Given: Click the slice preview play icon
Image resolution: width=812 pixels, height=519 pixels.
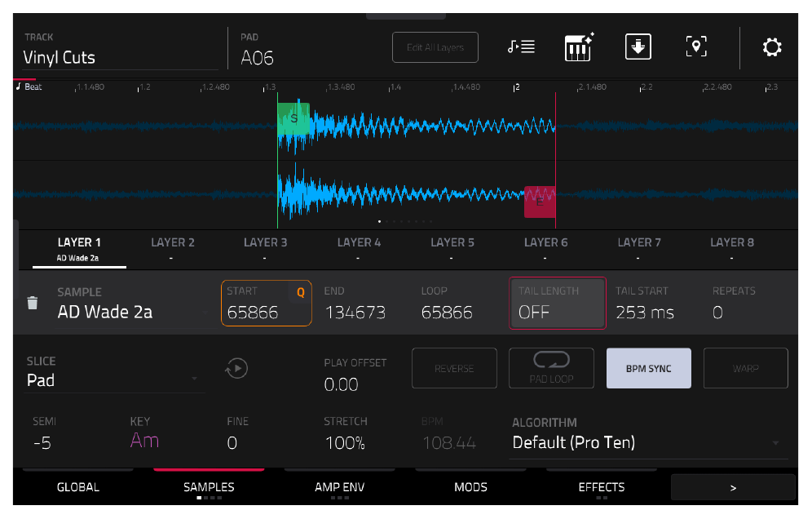Looking at the screenshot, I should tap(236, 369).
